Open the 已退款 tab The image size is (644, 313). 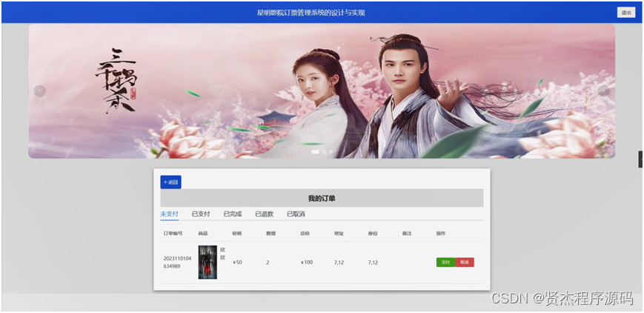click(x=264, y=214)
